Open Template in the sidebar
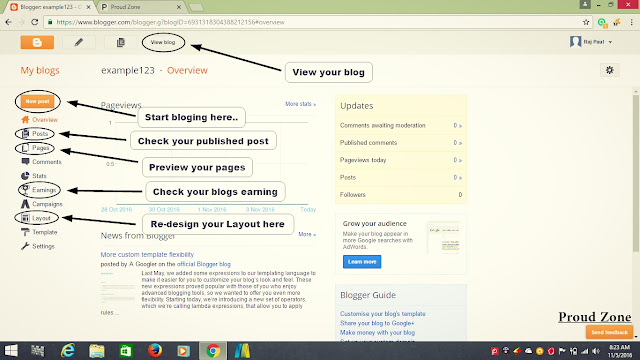This screenshot has height=360, width=640. 39,232
